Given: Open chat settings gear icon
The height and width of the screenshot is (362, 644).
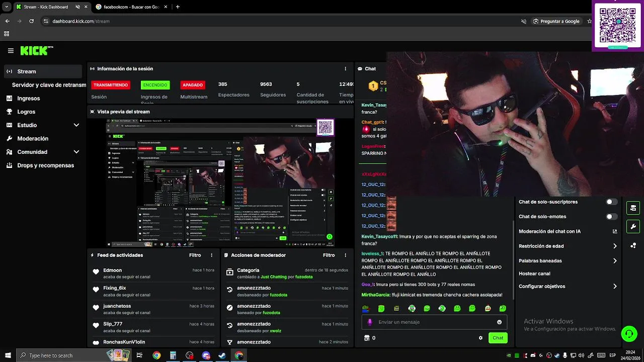Looking at the screenshot, I should pyautogui.click(x=480, y=338).
